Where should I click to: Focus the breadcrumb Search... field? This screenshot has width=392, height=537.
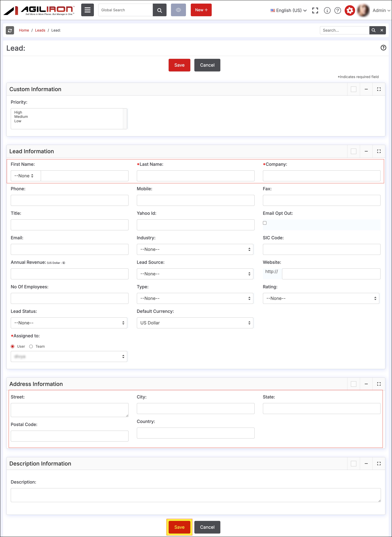tap(345, 30)
